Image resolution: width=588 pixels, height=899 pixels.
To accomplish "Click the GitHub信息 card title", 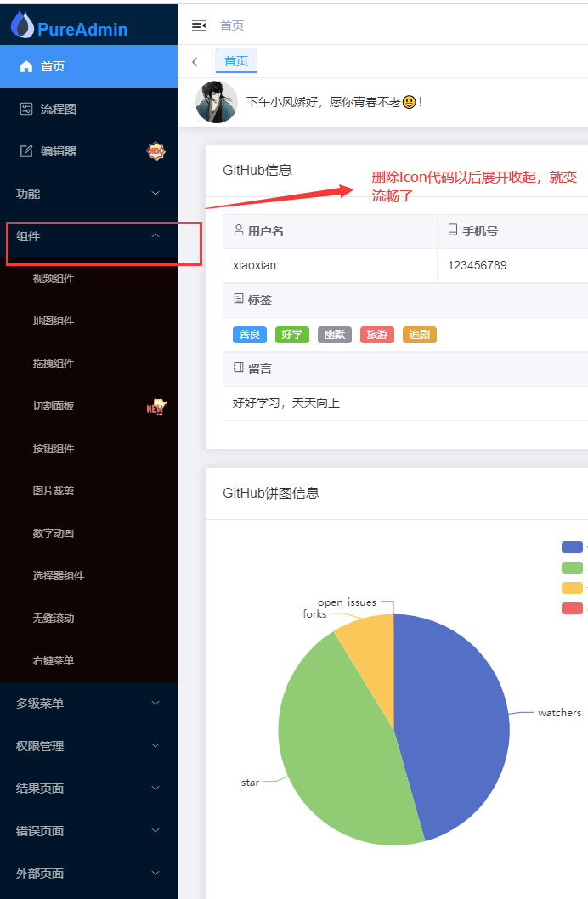I will (257, 170).
